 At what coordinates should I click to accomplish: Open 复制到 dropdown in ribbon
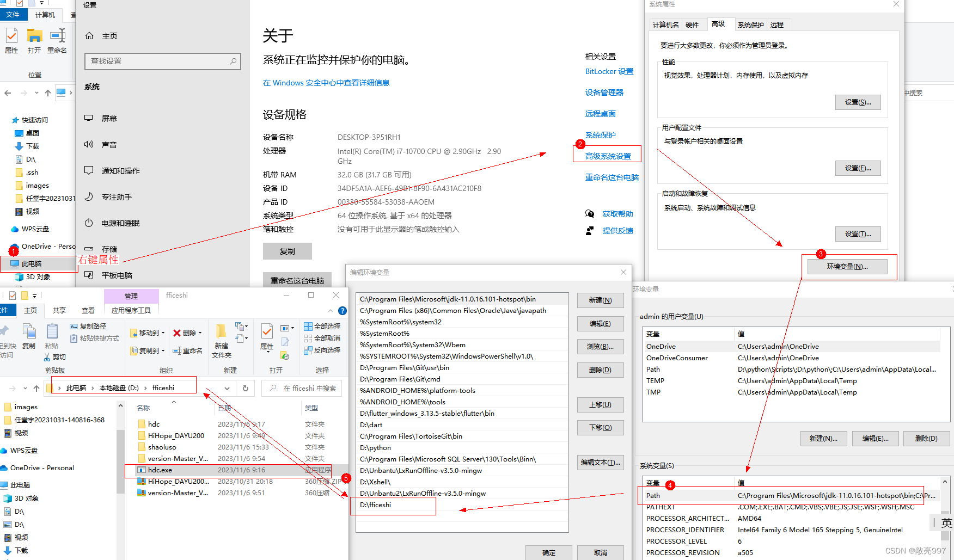click(x=163, y=351)
